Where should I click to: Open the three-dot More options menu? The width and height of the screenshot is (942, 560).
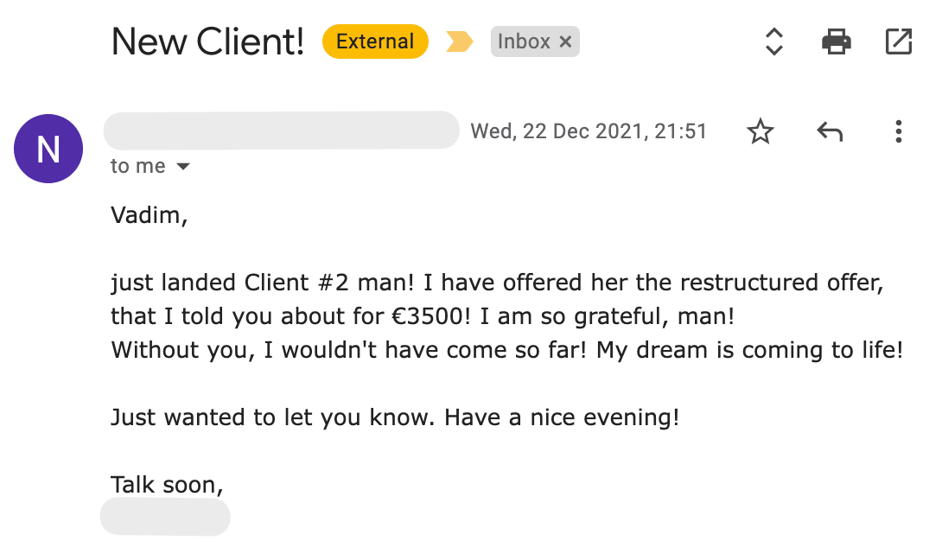pyautogui.click(x=899, y=131)
